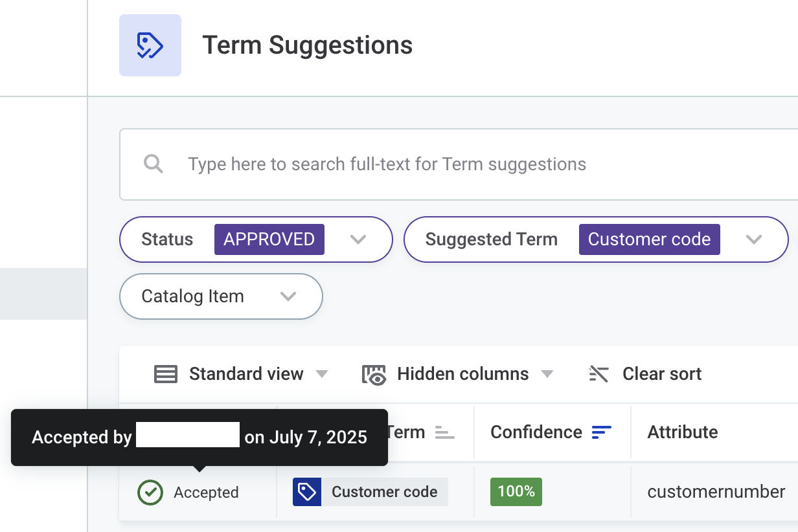
Task: Select the APPROVED status chip
Action: pyautogui.click(x=269, y=239)
